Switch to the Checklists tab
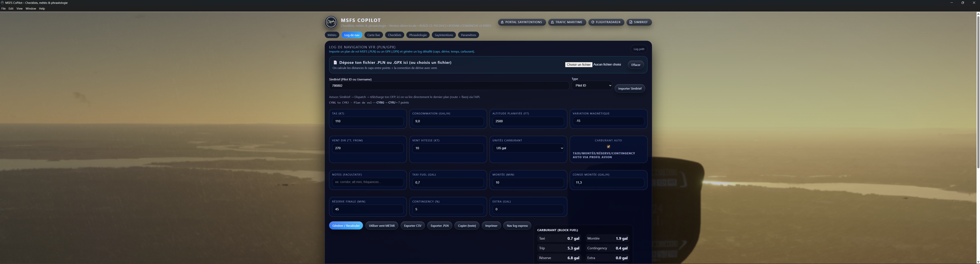Image resolution: width=980 pixels, height=264 pixels. click(x=394, y=35)
